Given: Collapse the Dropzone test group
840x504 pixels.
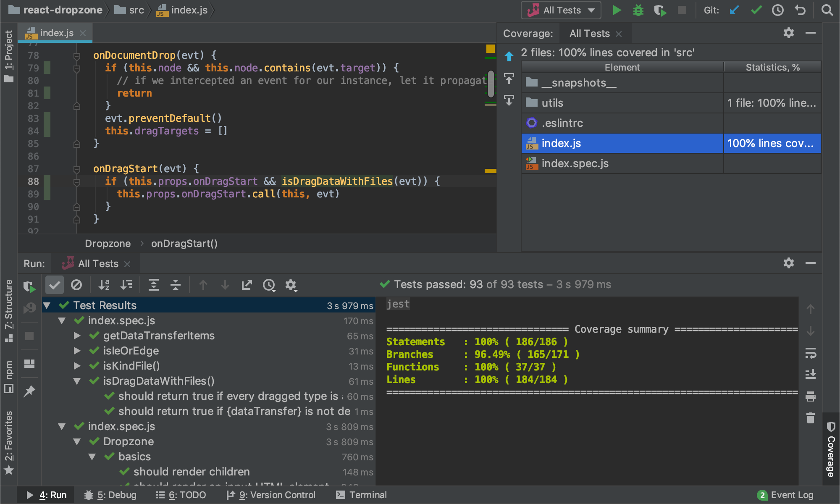Looking at the screenshot, I should [76, 441].
